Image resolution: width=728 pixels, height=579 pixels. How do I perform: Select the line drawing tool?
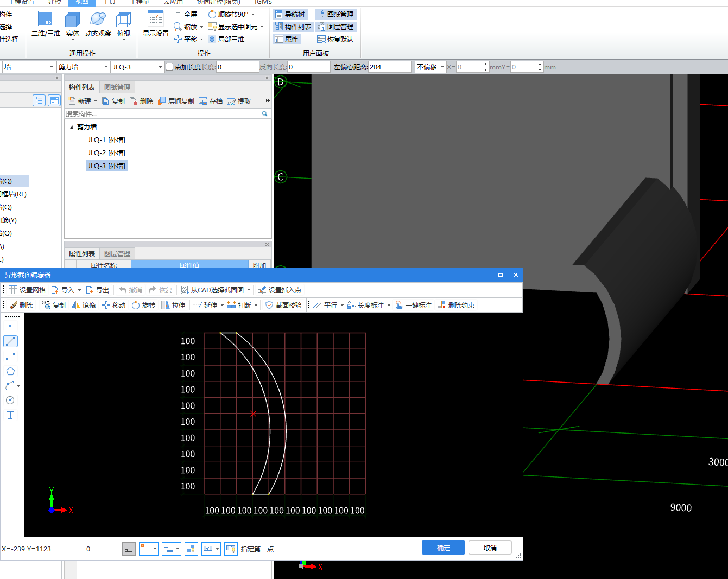pyautogui.click(x=10, y=341)
